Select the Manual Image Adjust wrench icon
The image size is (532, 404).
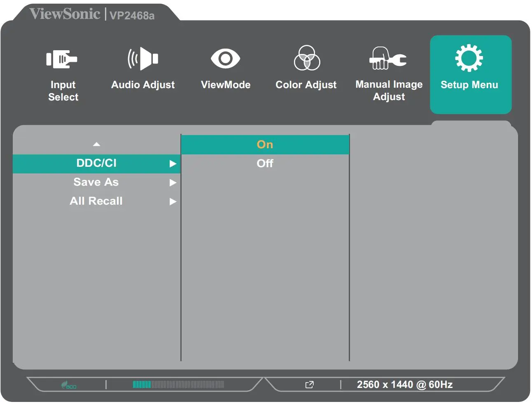(x=388, y=58)
